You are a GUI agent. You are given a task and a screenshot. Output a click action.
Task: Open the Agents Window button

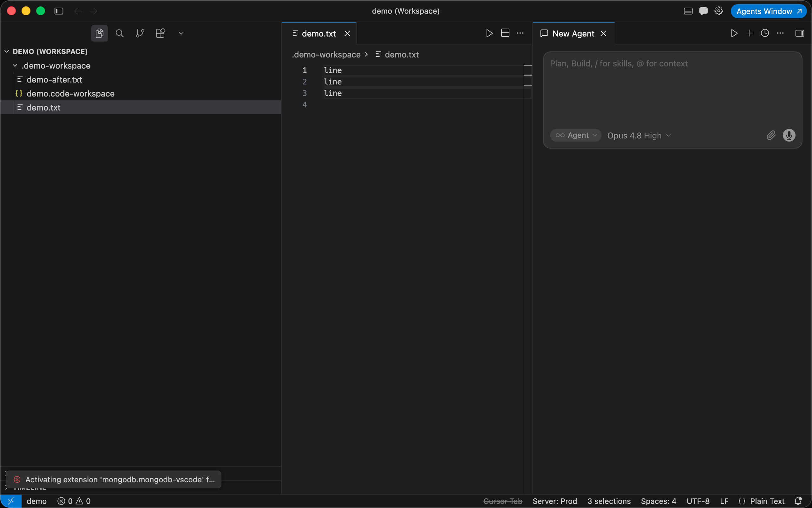(x=769, y=11)
